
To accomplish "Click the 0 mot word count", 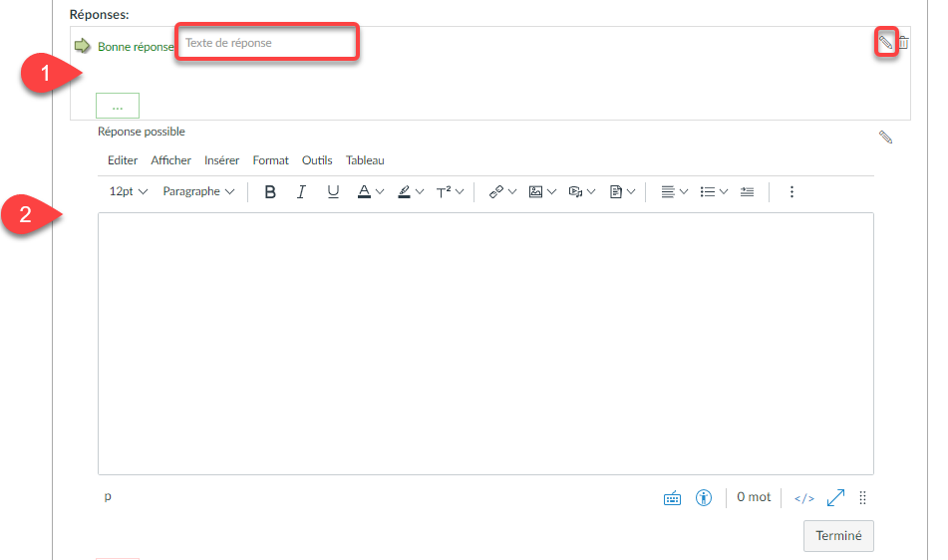I will [754, 497].
